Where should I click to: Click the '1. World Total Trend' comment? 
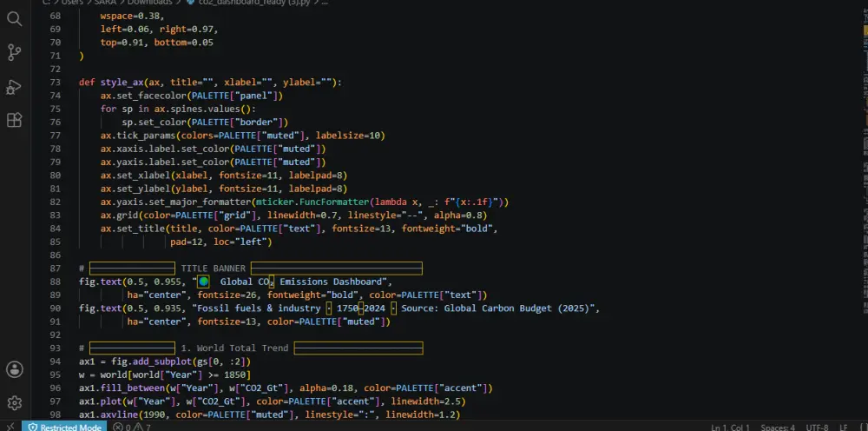pyautogui.click(x=234, y=348)
